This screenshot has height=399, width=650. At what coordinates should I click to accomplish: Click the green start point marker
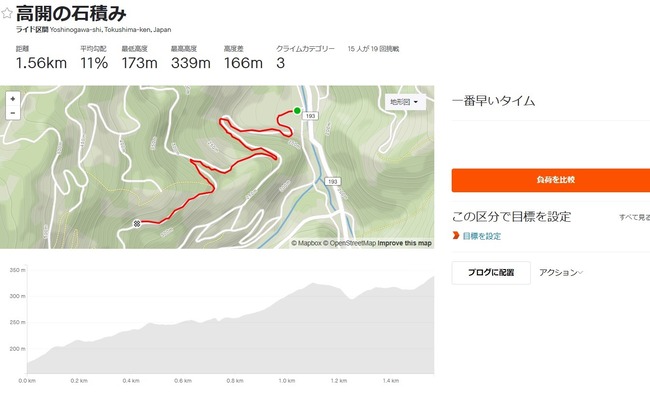click(x=297, y=110)
